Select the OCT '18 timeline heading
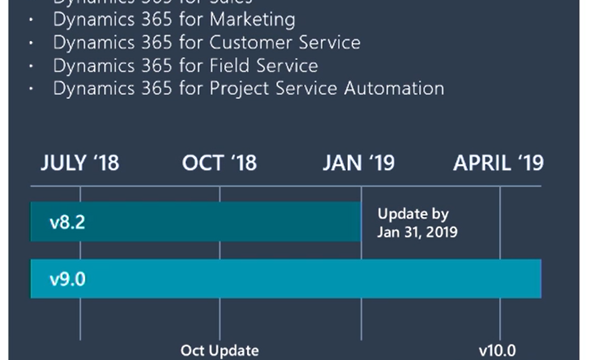This screenshot has height=360, width=590. pos(219,163)
